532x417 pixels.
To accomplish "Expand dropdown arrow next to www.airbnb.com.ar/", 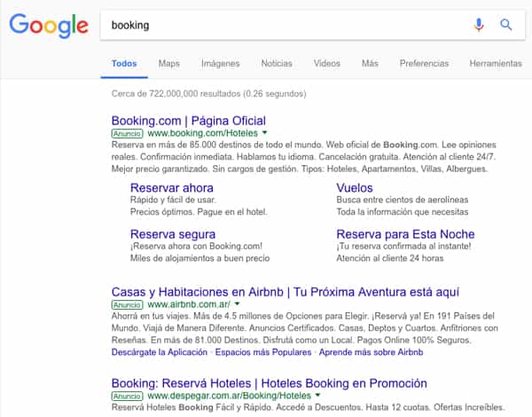I will pyautogui.click(x=237, y=304).
